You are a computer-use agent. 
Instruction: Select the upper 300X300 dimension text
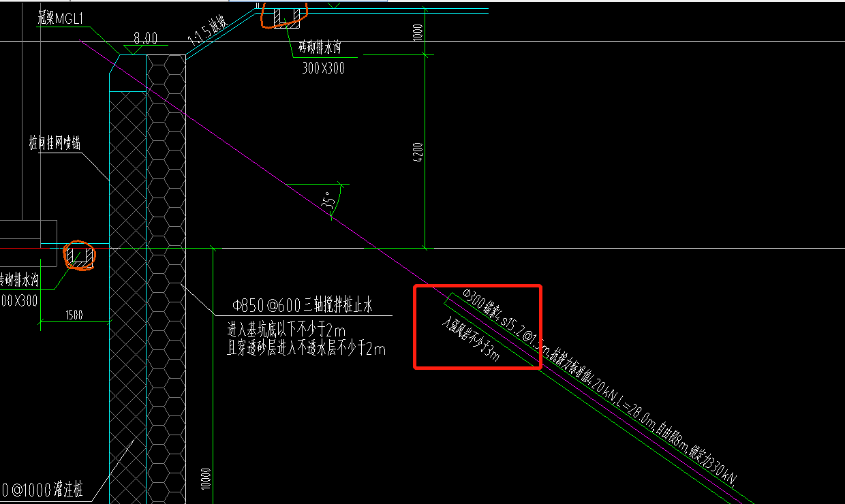(323, 68)
